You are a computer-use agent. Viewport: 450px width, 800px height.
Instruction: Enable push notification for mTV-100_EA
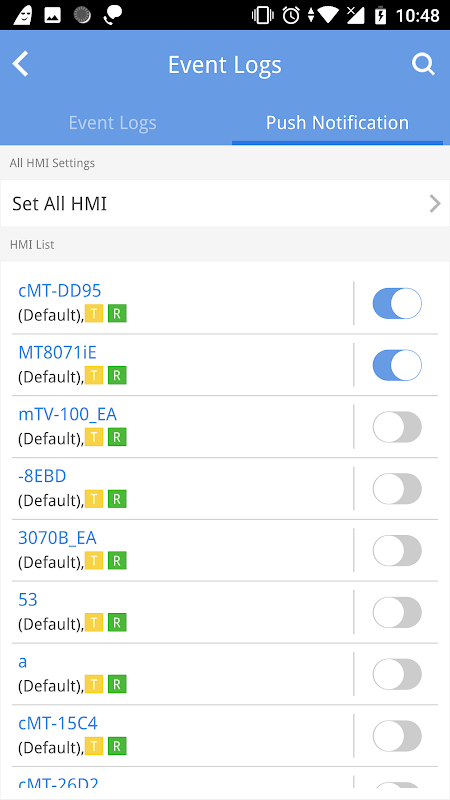coord(397,427)
